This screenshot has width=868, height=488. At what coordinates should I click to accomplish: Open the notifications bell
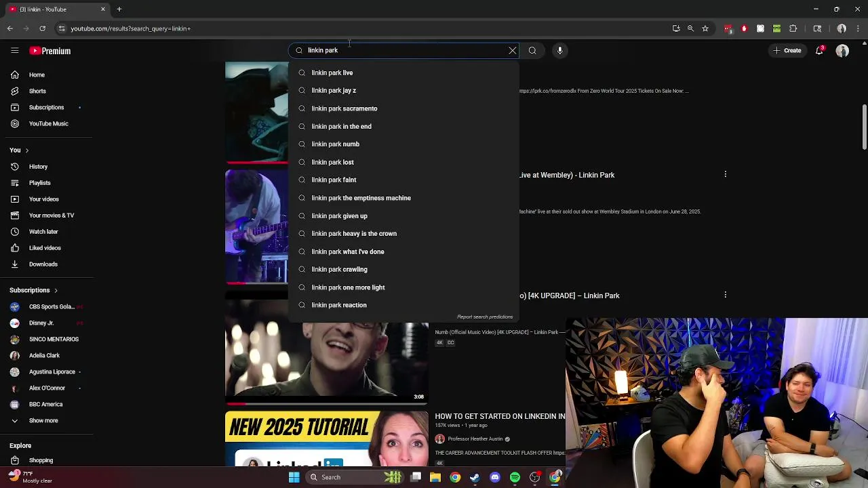pos(820,51)
